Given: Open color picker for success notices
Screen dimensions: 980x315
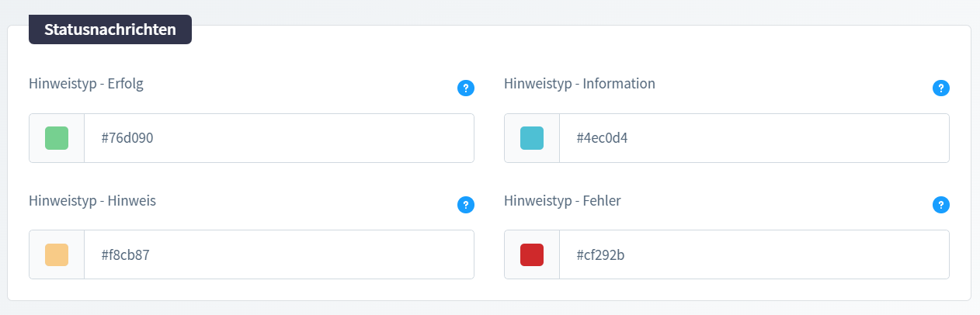Looking at the screenshot, I should 57,138.
